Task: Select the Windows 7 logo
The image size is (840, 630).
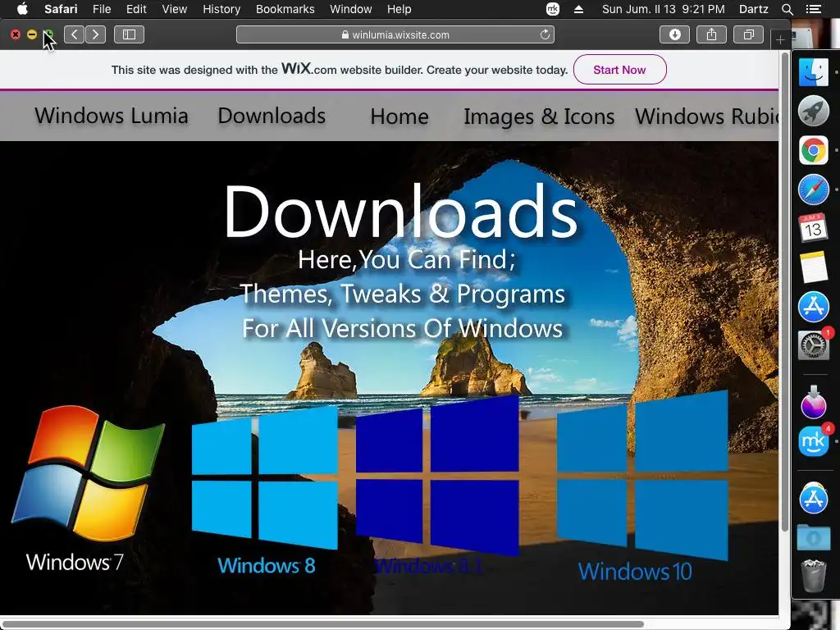Action: tap(89, 473)
